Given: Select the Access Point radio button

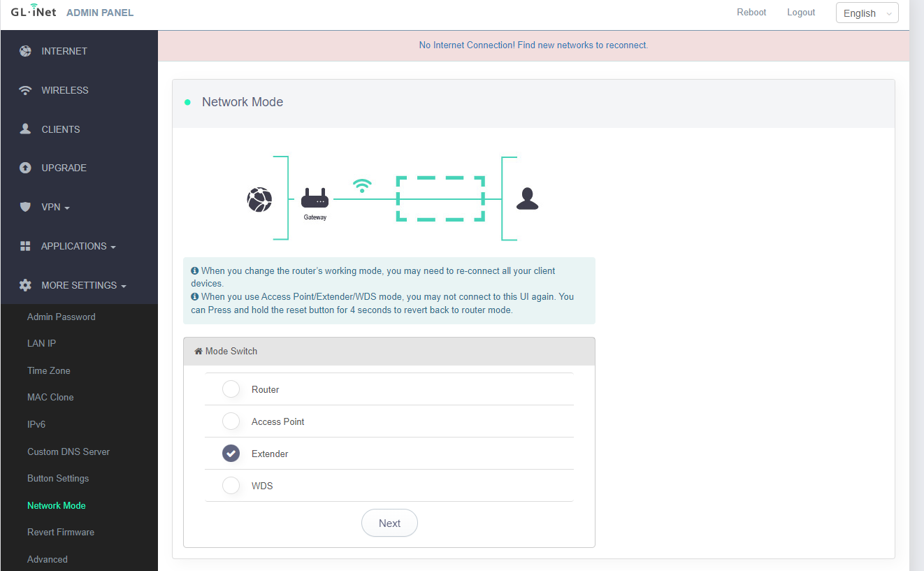Looking at the screenshot, I should pyautogui.click(x=231, y=421).
